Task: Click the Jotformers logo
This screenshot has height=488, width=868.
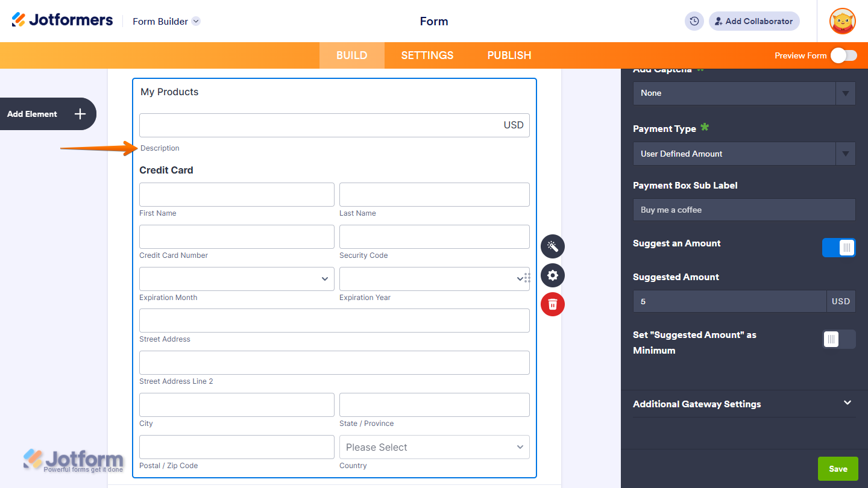Action: tap(62, 19)
